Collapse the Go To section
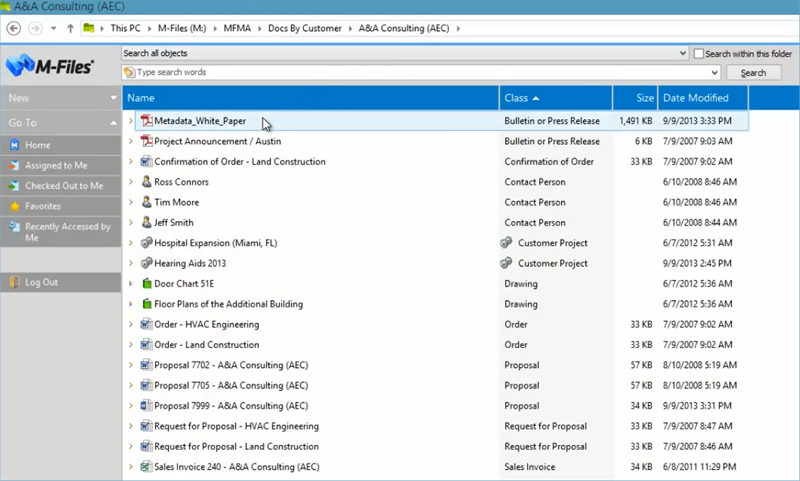The height and width of the screenshot is (481, 800). (x=113, y=123)
